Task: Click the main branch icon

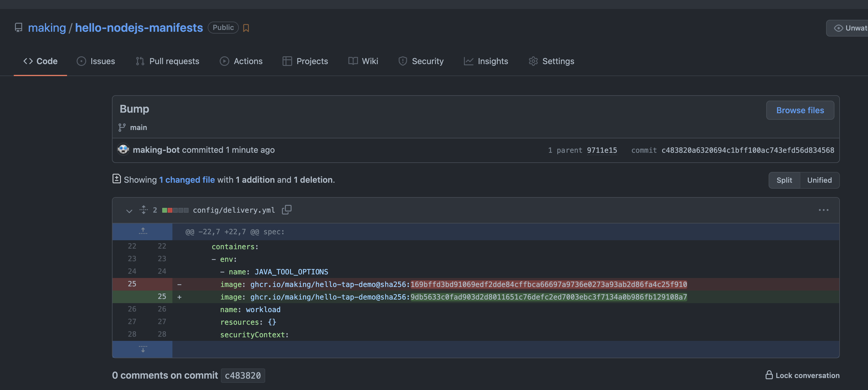Action: [x=122, y=127]
